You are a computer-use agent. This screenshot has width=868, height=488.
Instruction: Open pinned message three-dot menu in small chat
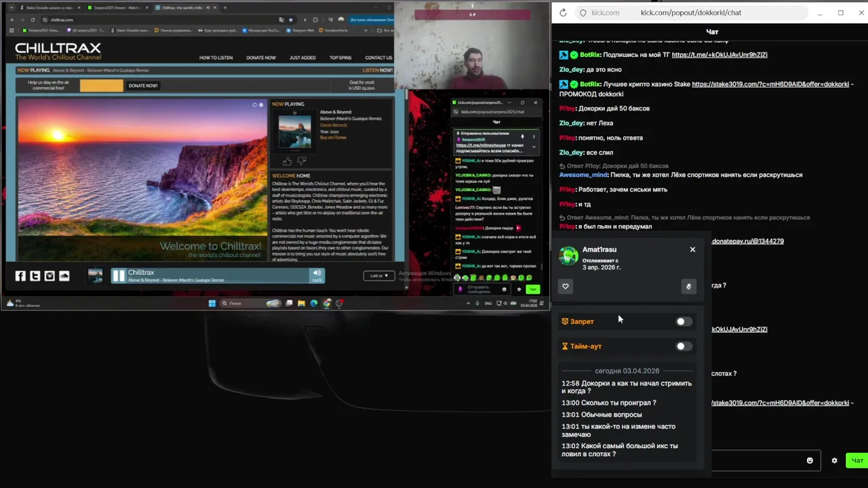click(x=534, y=136)
